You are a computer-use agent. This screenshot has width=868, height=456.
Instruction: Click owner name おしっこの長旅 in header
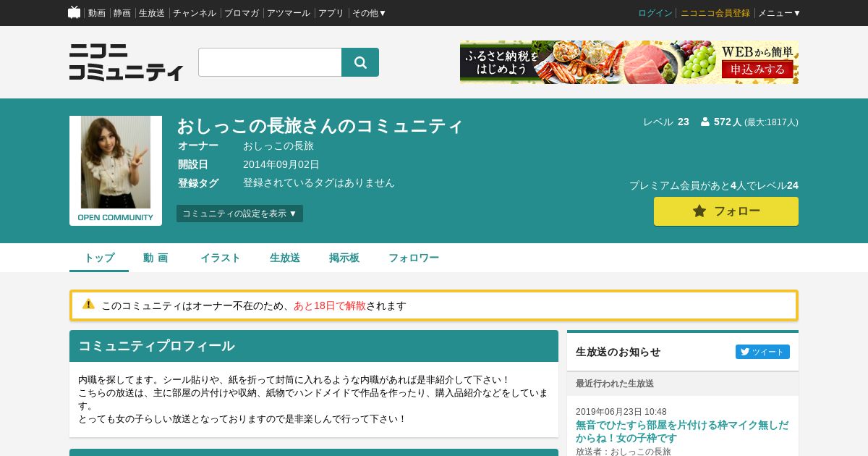(x=278, y=145)
